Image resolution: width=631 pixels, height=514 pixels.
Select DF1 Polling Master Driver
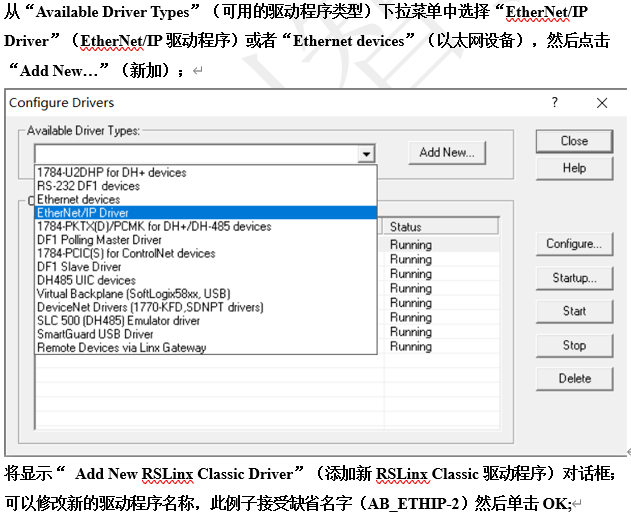206,240
